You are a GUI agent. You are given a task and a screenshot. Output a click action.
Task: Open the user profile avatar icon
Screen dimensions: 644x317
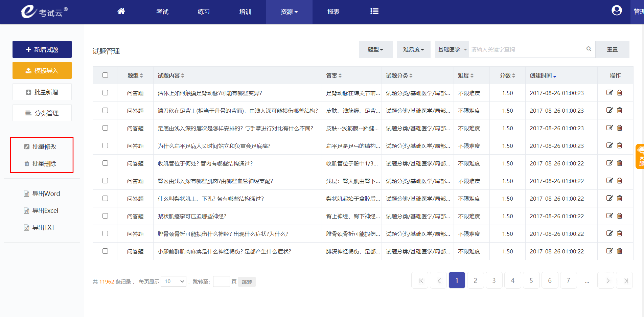(617, 11)
